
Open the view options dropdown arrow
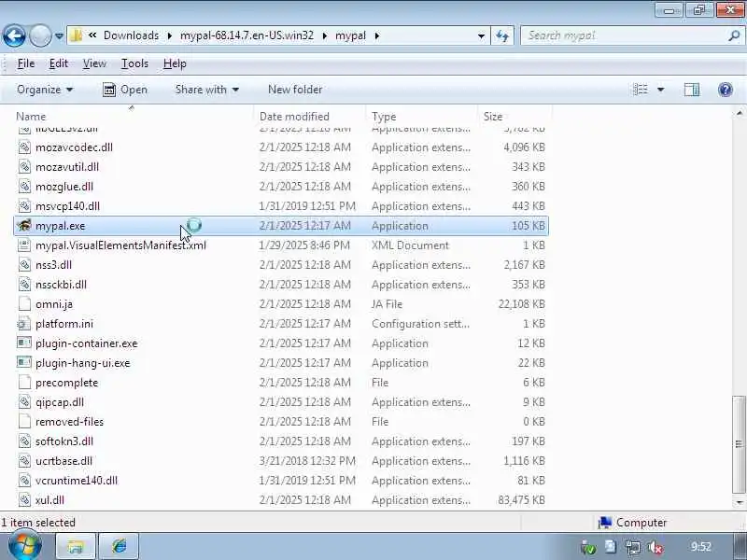coord(661,90)
